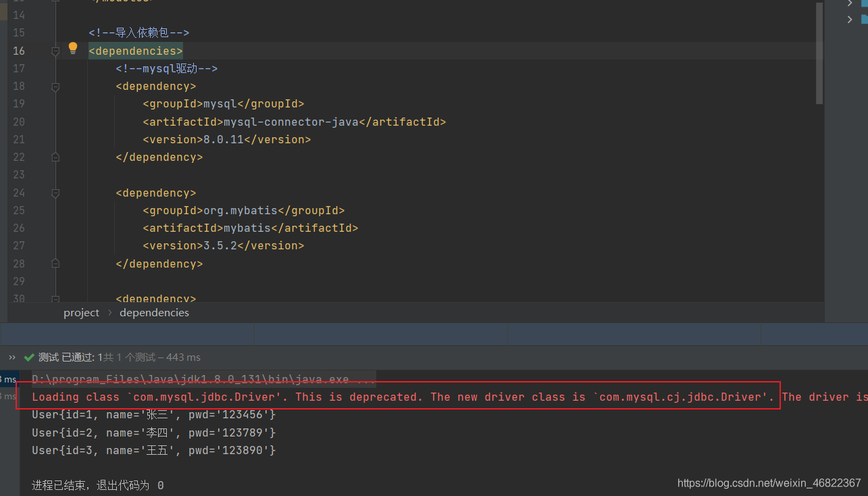Collapse the mybatis dependency fold marker on line 24
This screenshot has height=496, width=868.
tap(55, 193)
